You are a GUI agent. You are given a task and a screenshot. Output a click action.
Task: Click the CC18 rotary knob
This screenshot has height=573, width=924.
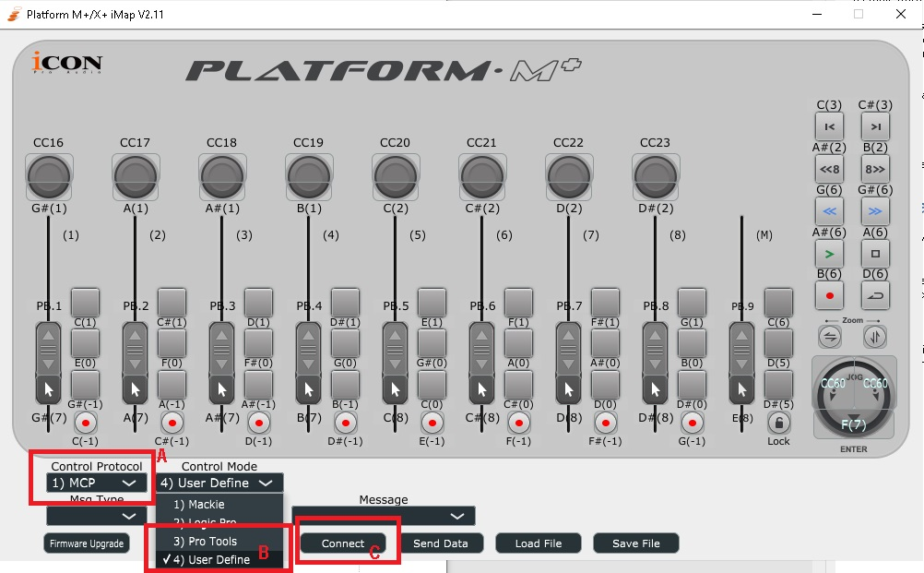(222, 176)
